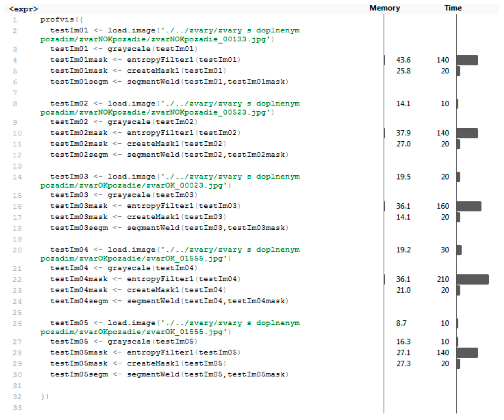Select line number 22 in gutter
504x420 pixels.
(17, 280)
